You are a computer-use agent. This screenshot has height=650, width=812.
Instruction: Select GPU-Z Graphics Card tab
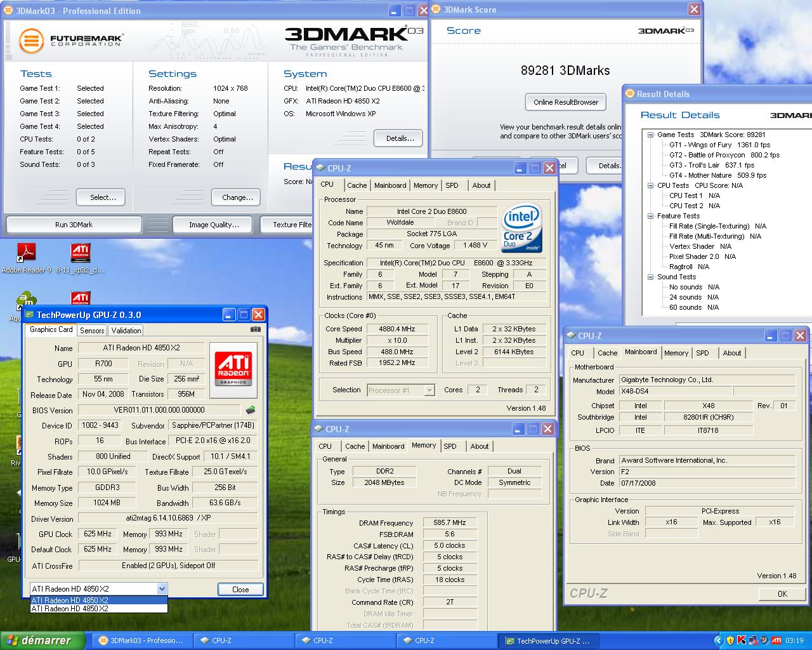click(51, 329)
